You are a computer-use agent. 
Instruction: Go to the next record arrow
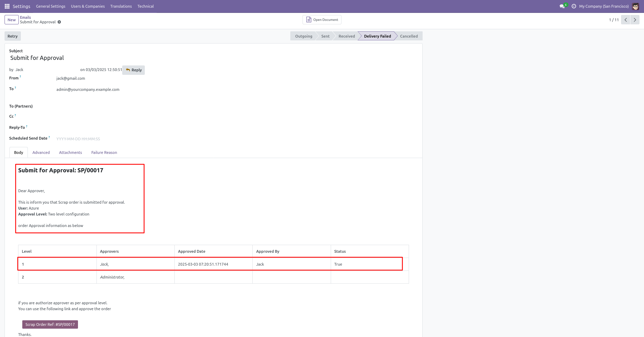point(635,20)
